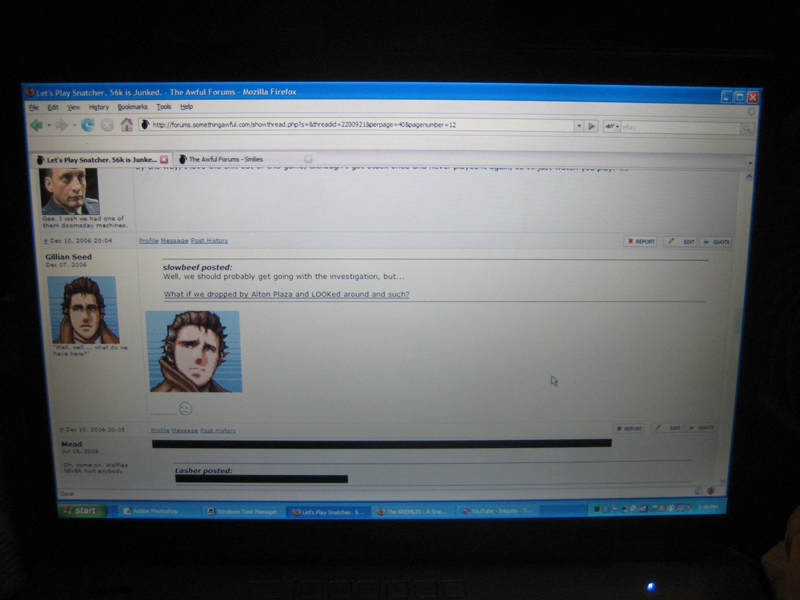Click the emoticon smiley in Gillian's post
Viewport: 800px width, 600px height.
(x=186, y=409)
